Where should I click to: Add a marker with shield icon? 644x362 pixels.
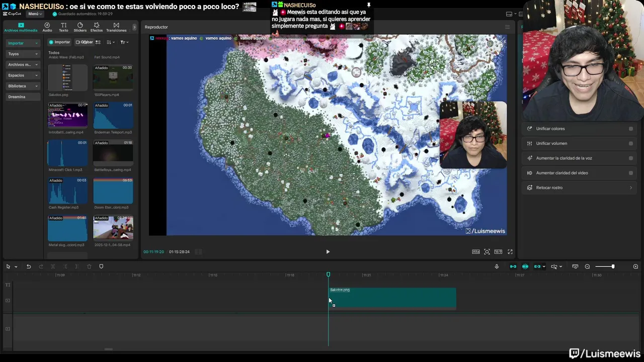coord(101,266)
